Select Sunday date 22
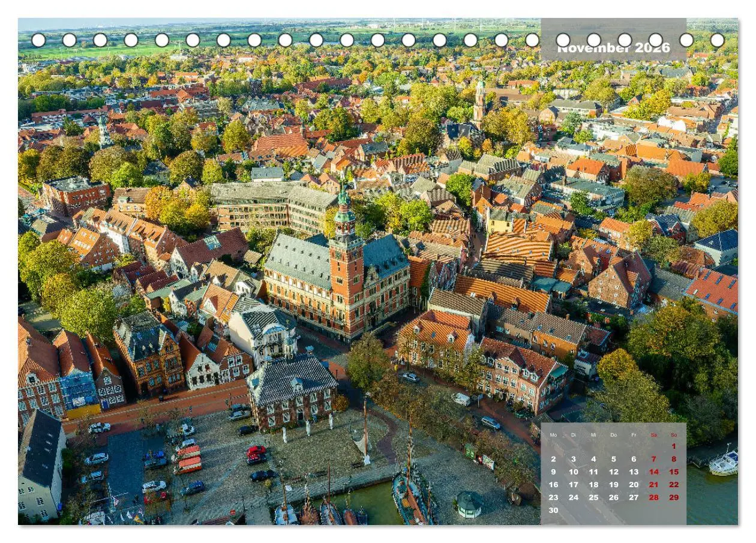 click(x=674, y=485)
